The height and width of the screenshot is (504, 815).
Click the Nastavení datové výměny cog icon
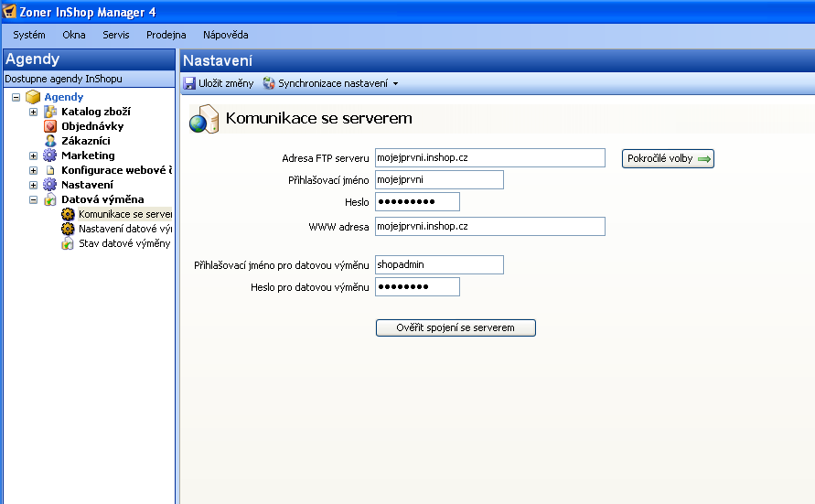coord(68,229)
